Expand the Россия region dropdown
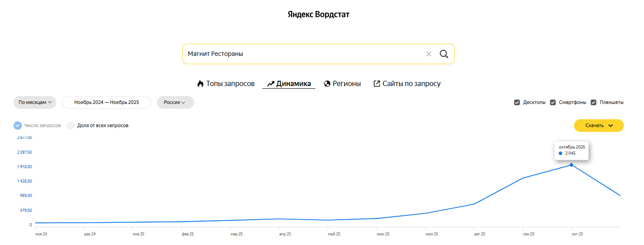The height and width of the screenshot is (245, 644). pyautogui.click(x=175, y=102)
